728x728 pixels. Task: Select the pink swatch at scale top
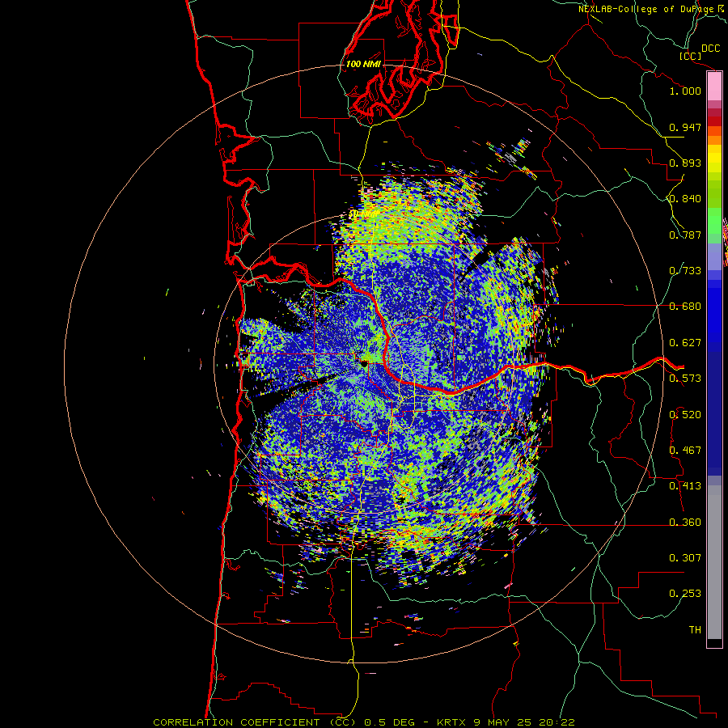click(714, 86)
